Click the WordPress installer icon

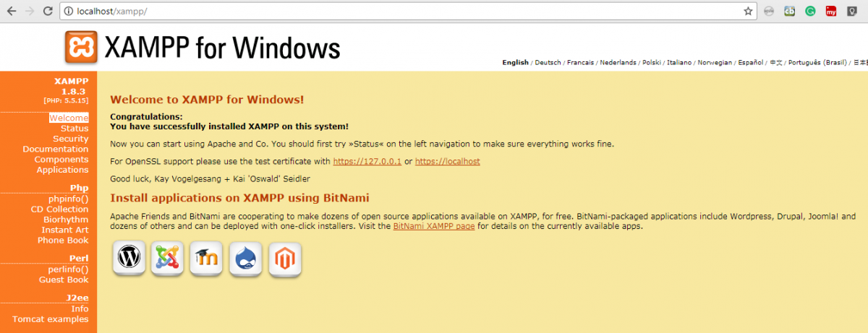point(129,257)
